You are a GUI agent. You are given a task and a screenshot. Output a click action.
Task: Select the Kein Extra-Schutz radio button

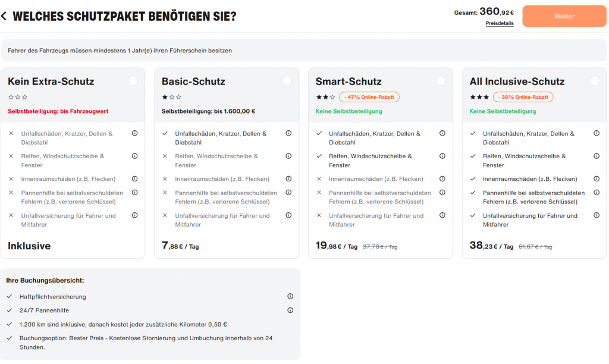click(x=133, y=81)
